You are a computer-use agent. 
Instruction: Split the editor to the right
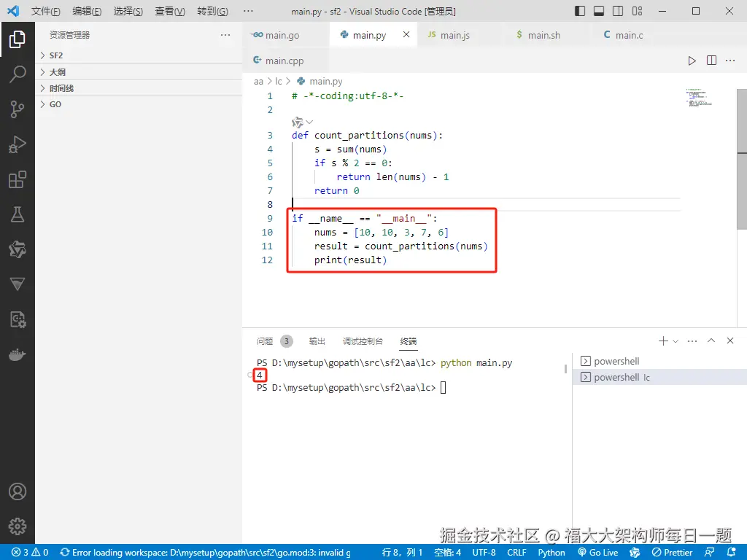pyautogui.click(x=711, y=61)
